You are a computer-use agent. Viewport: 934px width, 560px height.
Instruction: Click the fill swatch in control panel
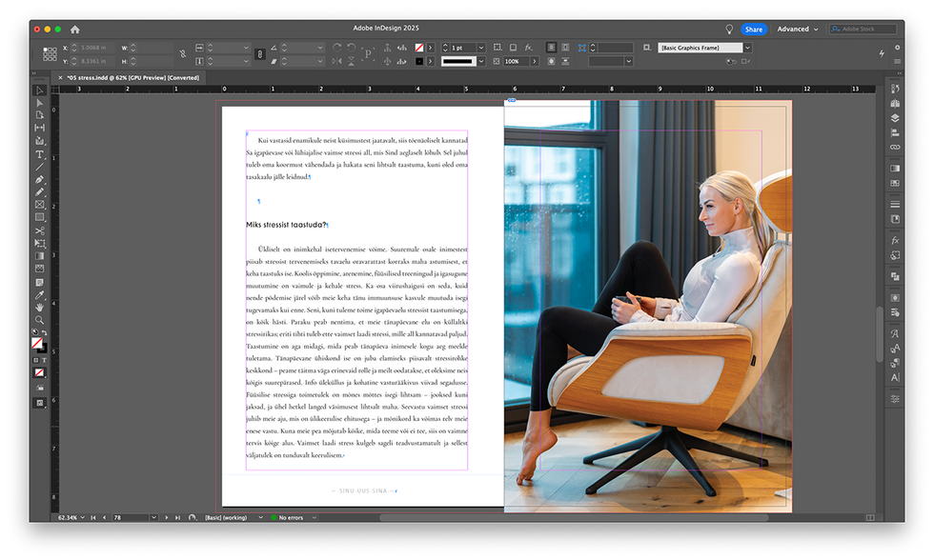419,48
